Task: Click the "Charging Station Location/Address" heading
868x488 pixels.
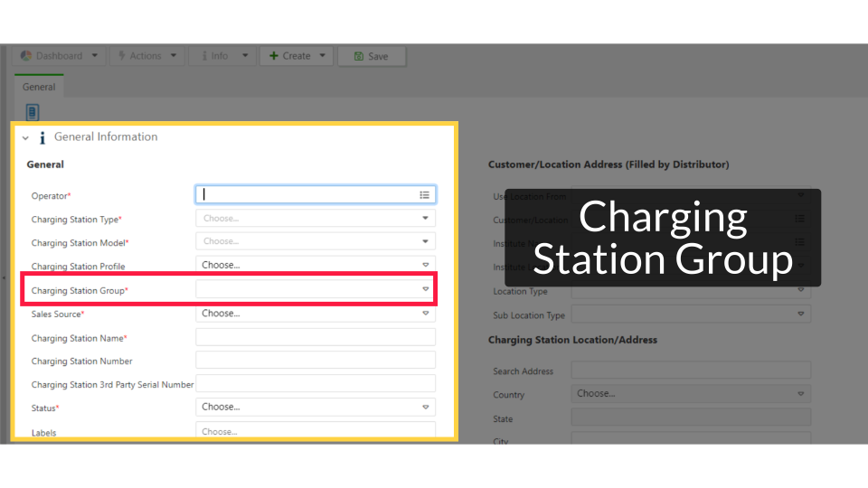Action: 572,340
